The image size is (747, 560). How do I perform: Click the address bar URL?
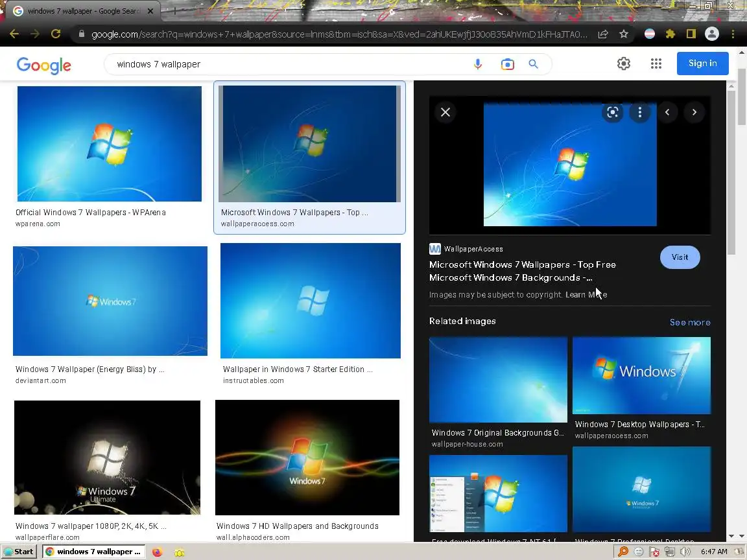tap(339, 34)
